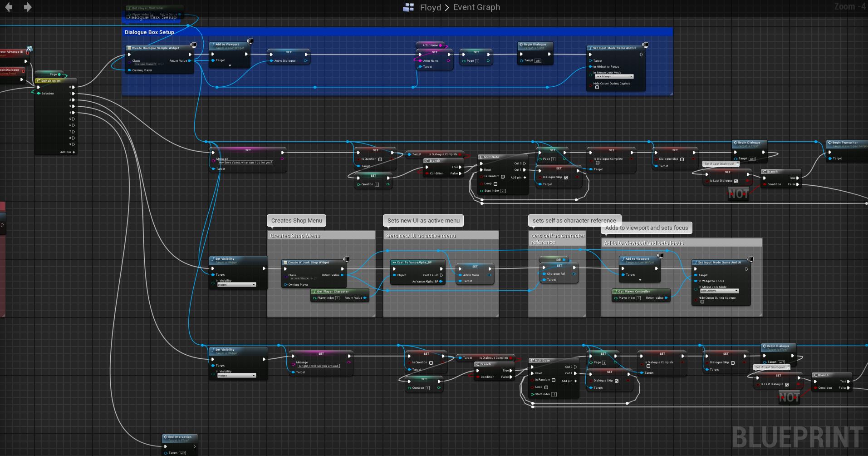Click the 'Creates Shop Menu' comment bubble
The width and height of the screenshot is (868, 456).
click(297, 221)
